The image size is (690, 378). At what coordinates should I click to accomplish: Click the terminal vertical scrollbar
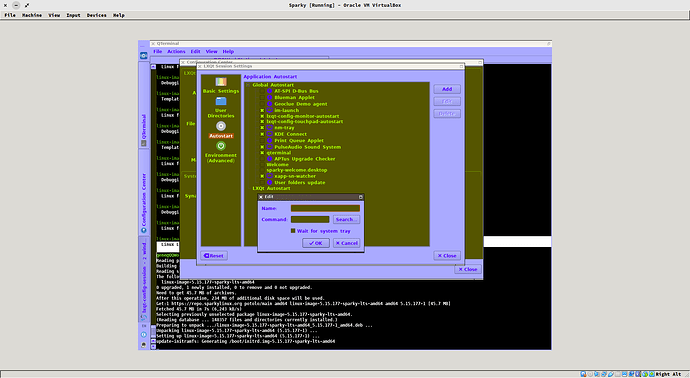153,202
